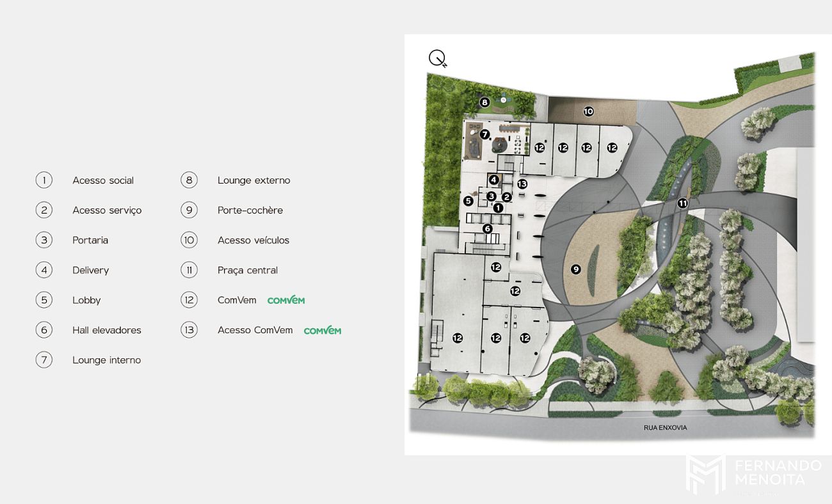Click the "RUA ENXOVIA" street label
Screen dimensions: 832x504
(665, 427)
